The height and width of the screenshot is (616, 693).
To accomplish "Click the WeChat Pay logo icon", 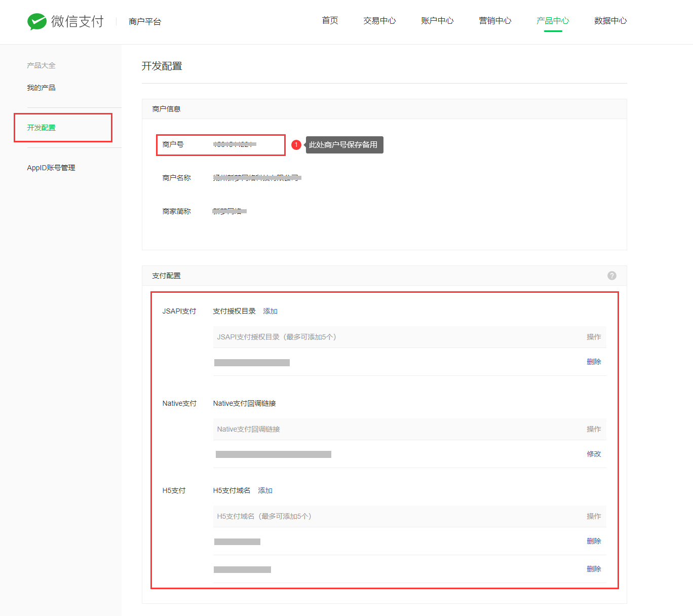I will pos(37,21).
